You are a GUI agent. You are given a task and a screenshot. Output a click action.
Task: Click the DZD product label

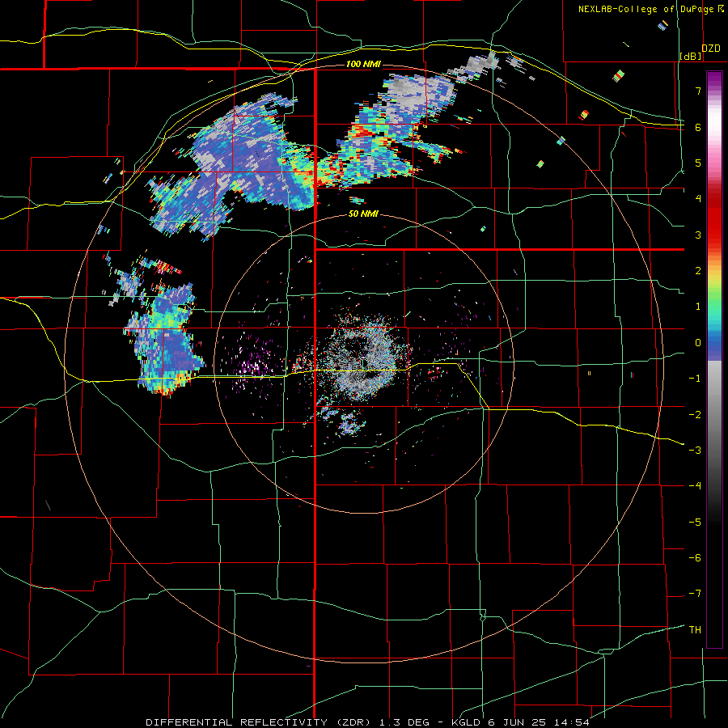click(x=711, y=49)
